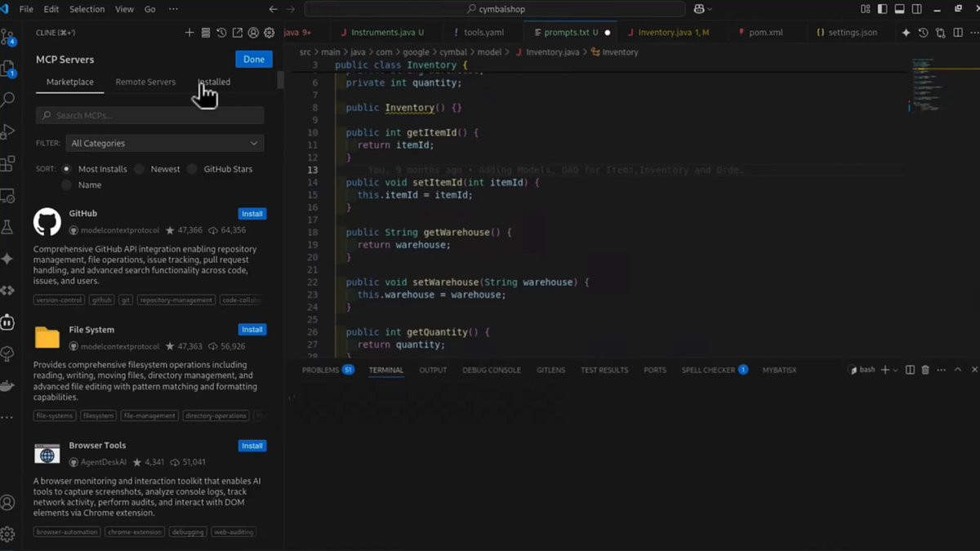Open Cline MCP servers icon
Viewport: 980px width, 551px height.
point(206,33)
